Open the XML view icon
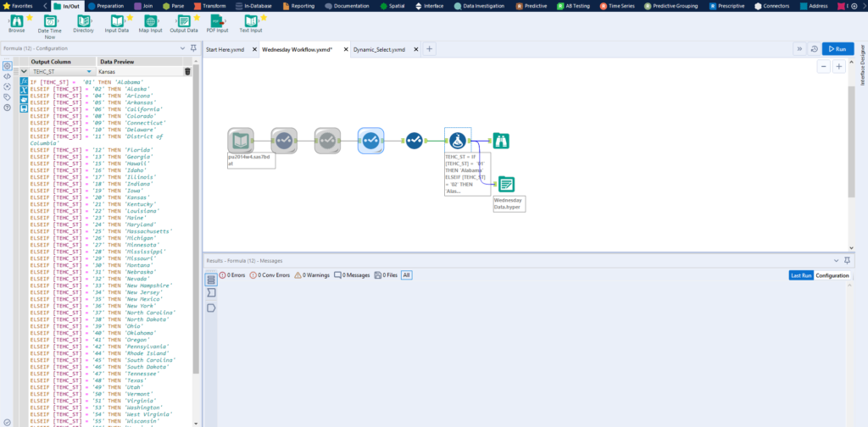868x427 pixels. [7, 76]
